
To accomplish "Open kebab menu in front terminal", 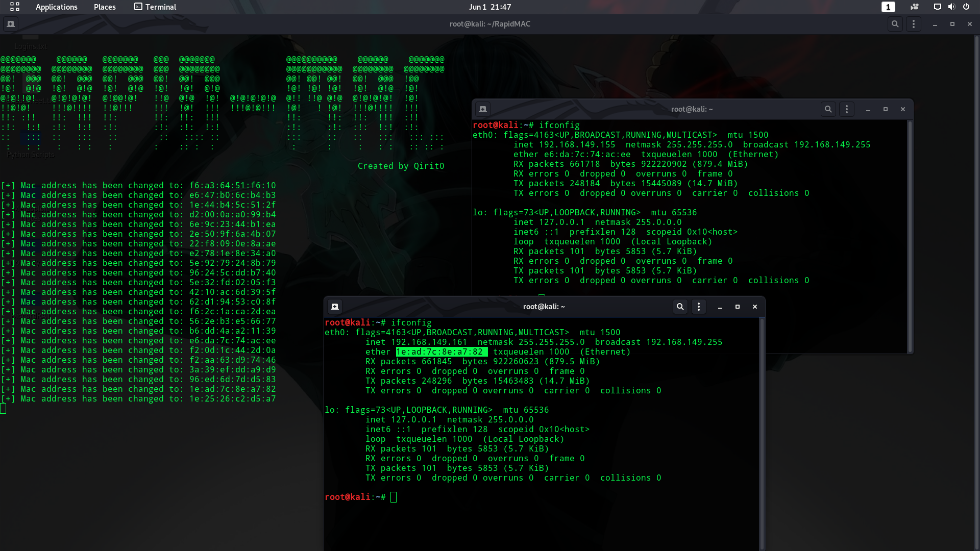I will click(699, 307).
